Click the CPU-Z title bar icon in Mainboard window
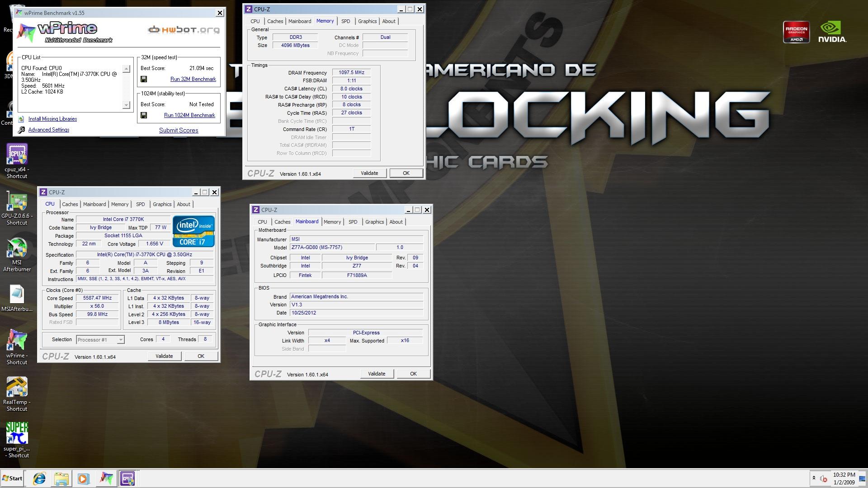Screen dimensions: 868x488 (x=256, y=210)
